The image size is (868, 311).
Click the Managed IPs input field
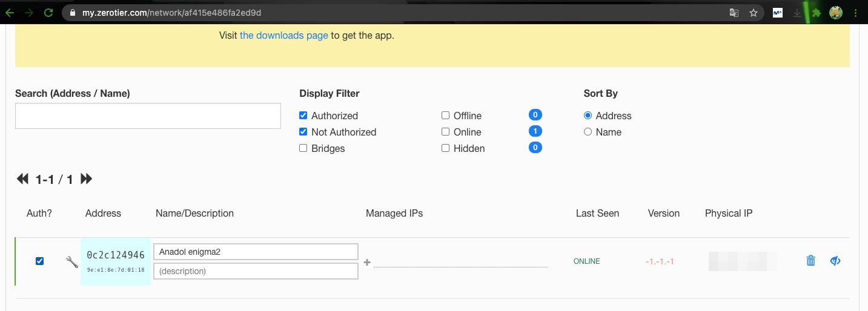tap(460, 261)
